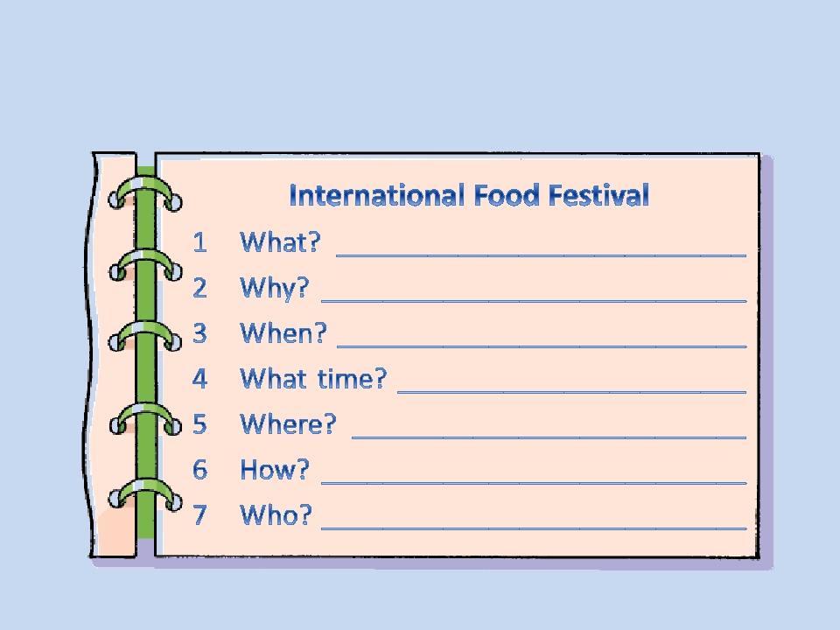Click the middle green binder ring

point(144,336)
